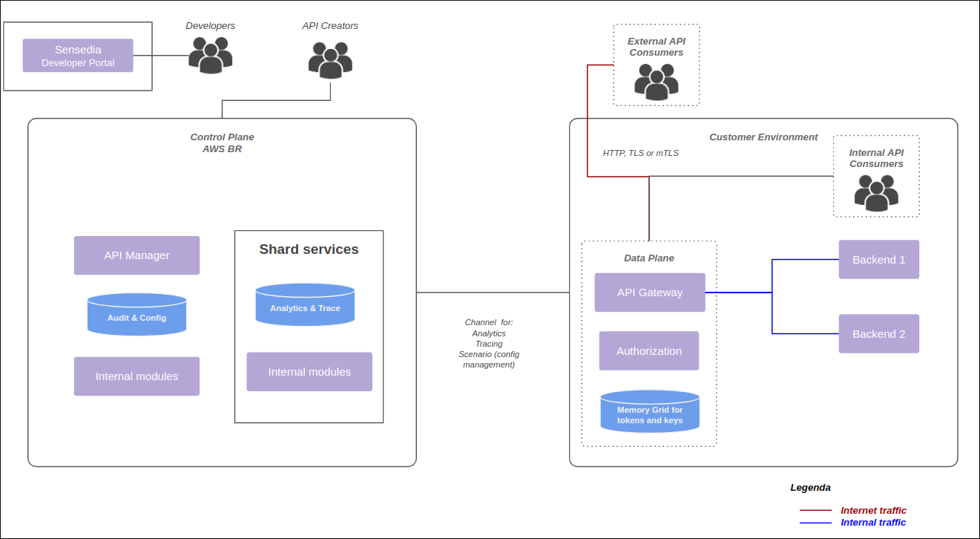Select the Memory Grid database cylinder
This screenshot has width=980, height=539.
click(x=650, y=412)
